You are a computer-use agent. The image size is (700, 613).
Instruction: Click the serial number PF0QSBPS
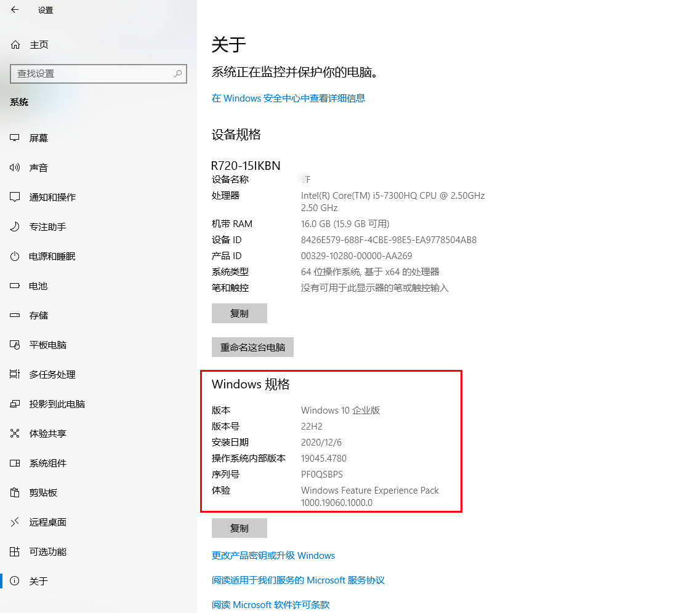tap(322, 475)
